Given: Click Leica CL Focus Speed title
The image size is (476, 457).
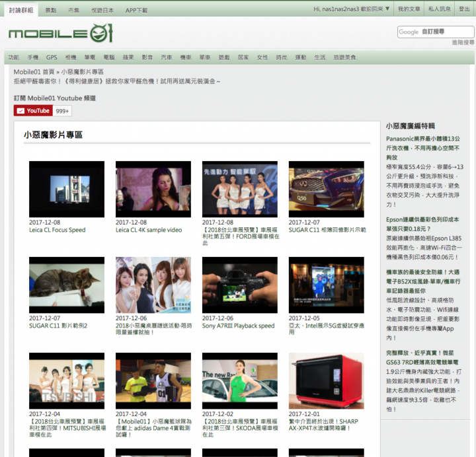Looking at the screenshot, I should [58, 230].
